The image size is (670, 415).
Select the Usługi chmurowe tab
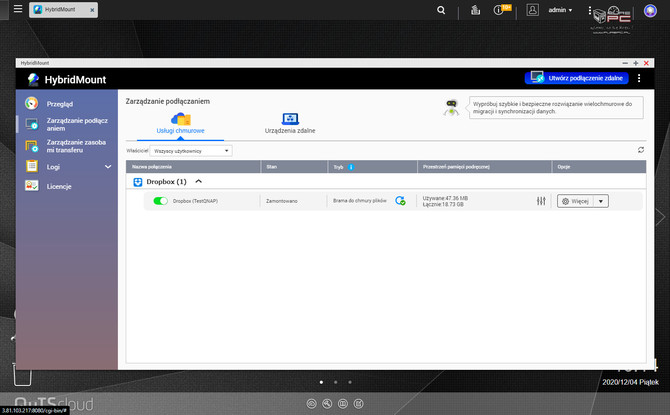(180, 124)
